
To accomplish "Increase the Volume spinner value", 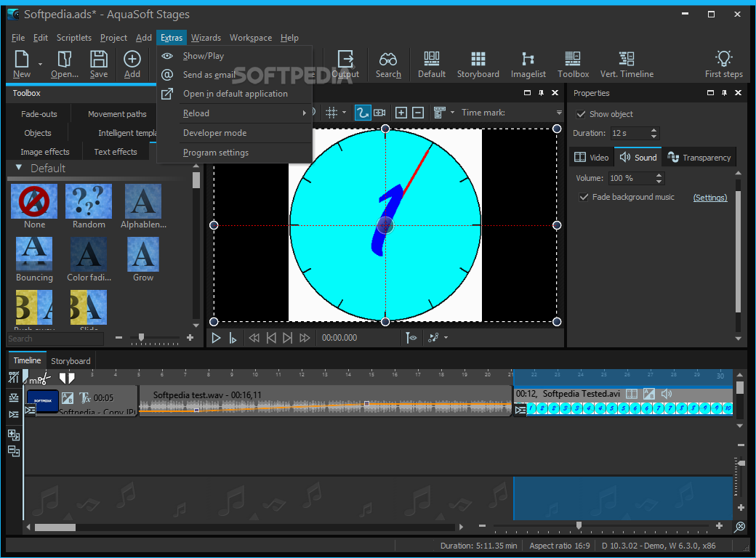I will coord(659,175).
